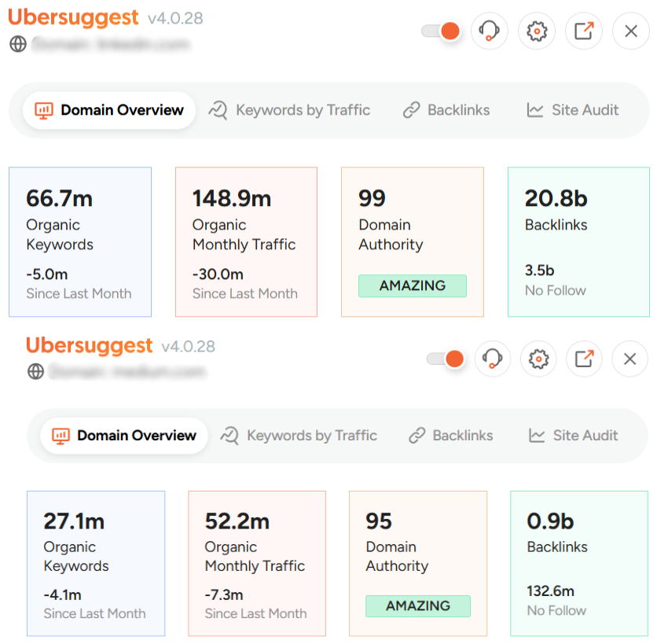Open Site Audit tab in the upper panel

[573, 110]
